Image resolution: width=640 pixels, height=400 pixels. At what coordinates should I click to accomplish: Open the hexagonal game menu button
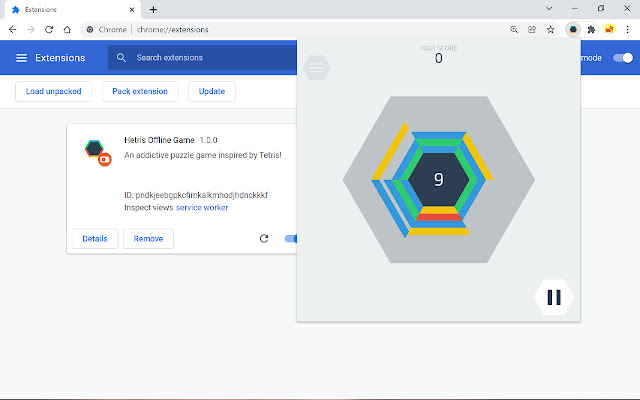pos(317,67)
